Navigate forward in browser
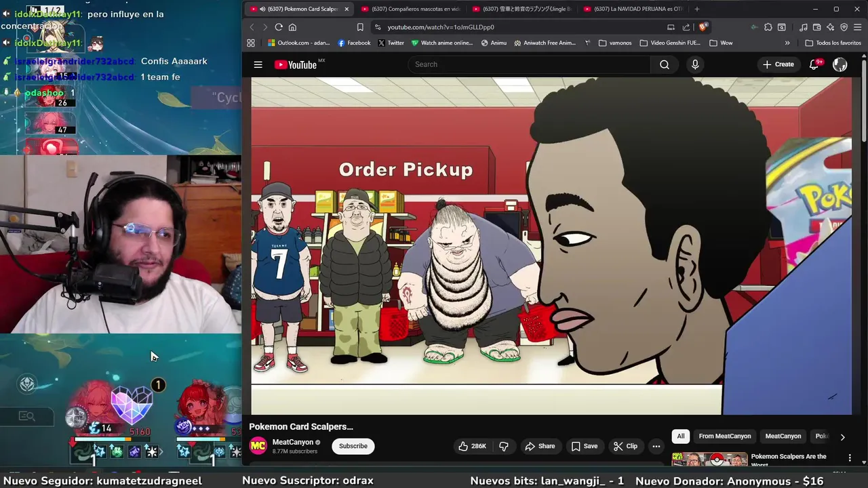 264,27
